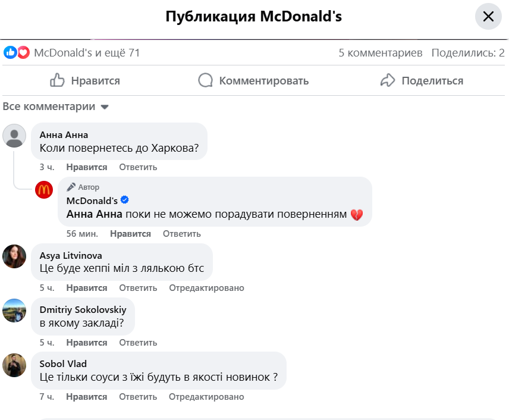Open Sobol Vlad's profile picture

coord(14,365)
